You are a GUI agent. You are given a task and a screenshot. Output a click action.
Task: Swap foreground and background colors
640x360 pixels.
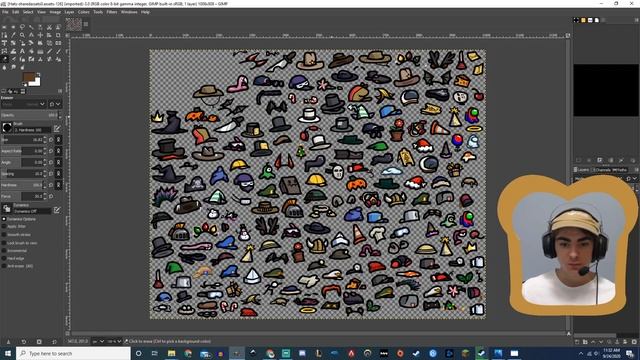38,74
